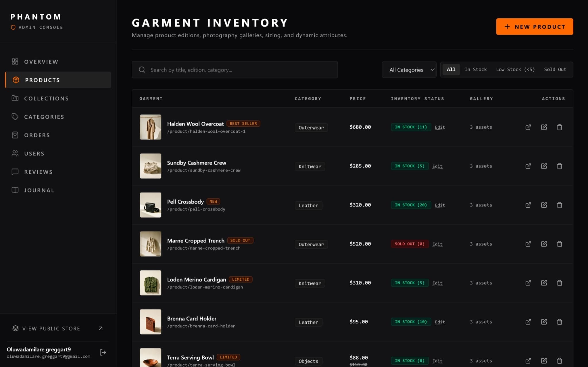Open Orders in sidebar
Screen dimensions: 588x367
point(58,135)
